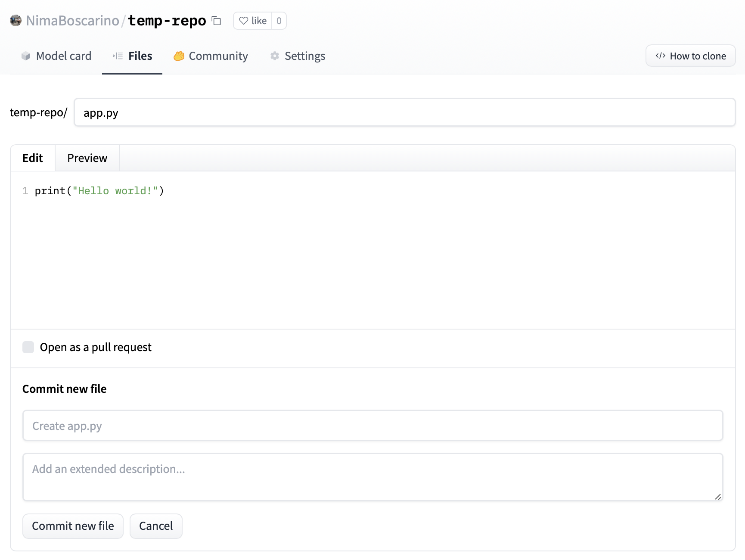The height and width of the screenshot is (560, 745).
Task: Click the NimaBoscarino username link
Action: [x=72, y=21]
